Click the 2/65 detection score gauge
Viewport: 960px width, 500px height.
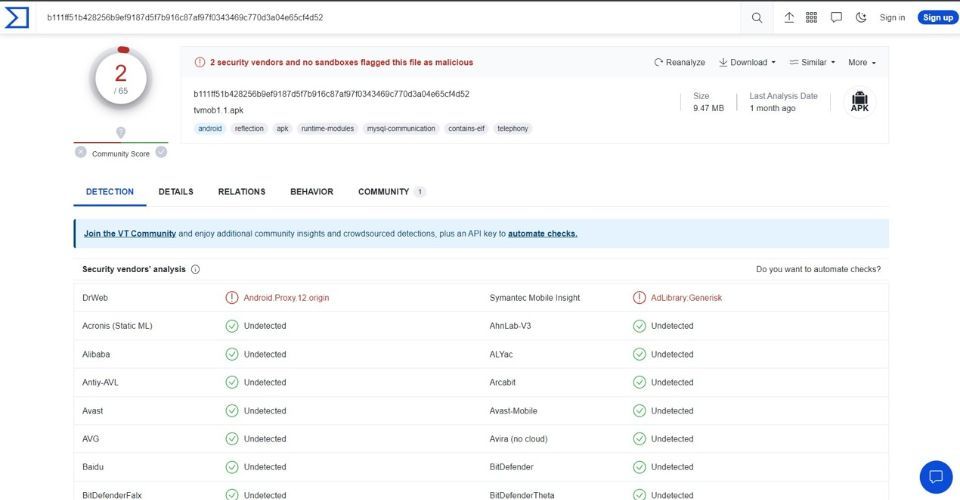(121, 78)
